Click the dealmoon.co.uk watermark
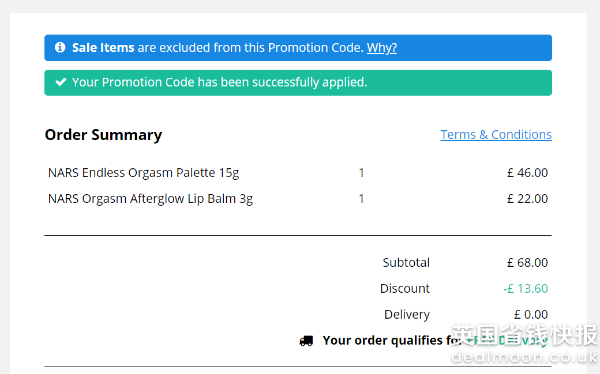Screen dimensions: 600x374 524,357
